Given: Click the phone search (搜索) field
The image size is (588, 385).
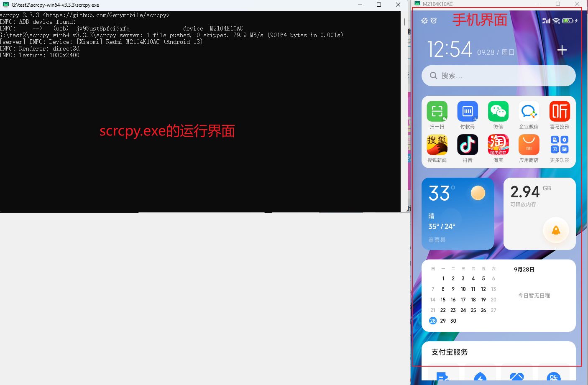Looking at the screenshot, I should pyautogui.click(x=499, y=76).
